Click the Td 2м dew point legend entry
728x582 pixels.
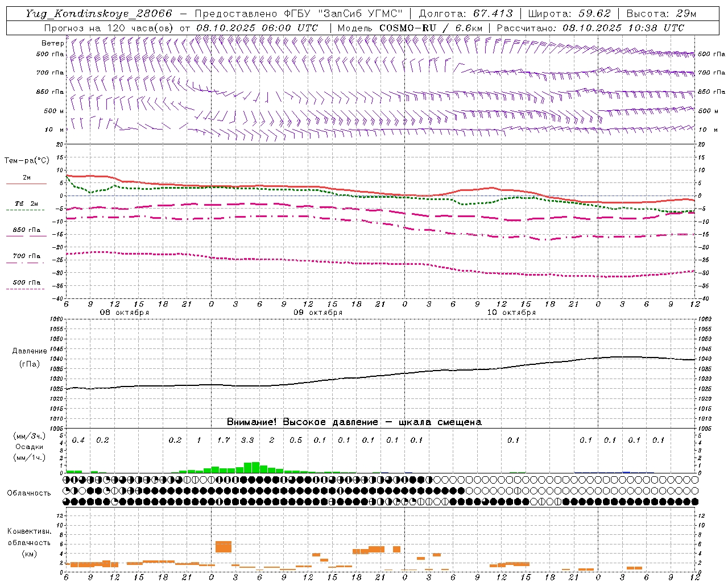[26, 206]
